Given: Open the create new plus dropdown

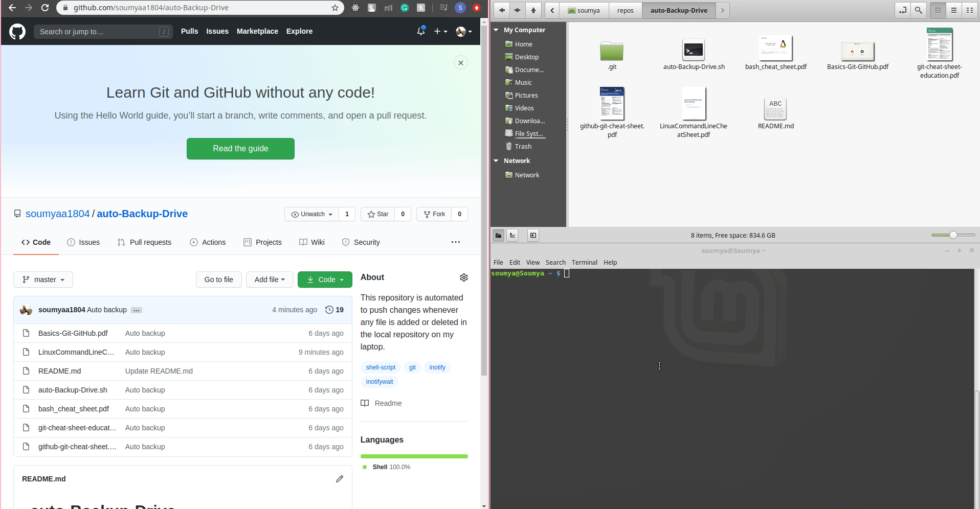Looking at the screenshot, I should click(440, 31).
